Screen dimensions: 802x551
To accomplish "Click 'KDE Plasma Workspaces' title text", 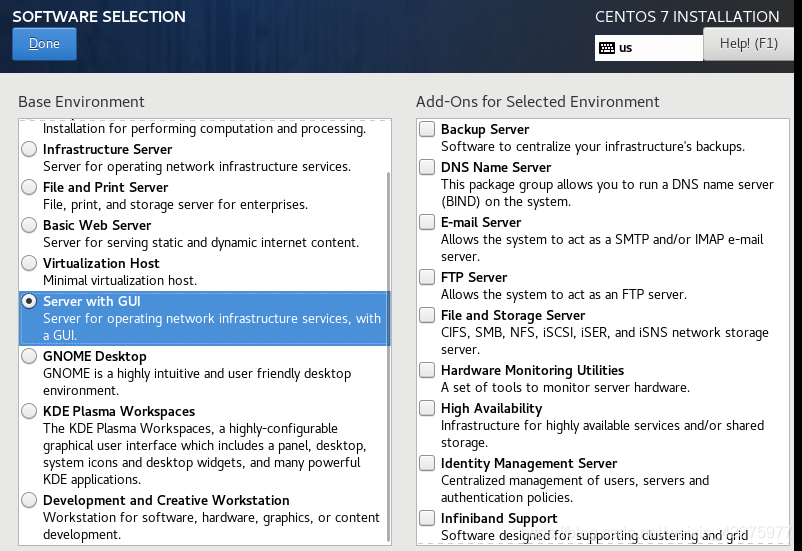I will click(119, 411).
